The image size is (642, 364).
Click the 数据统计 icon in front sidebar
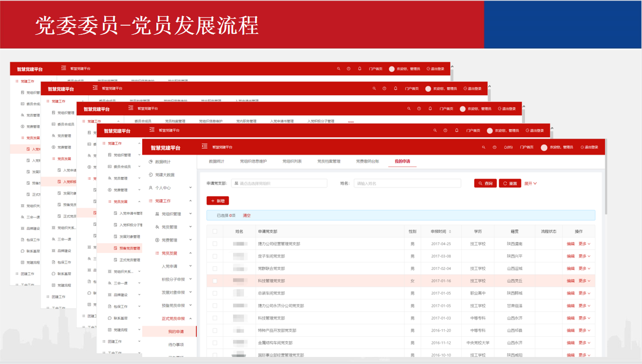coord(151,161)
